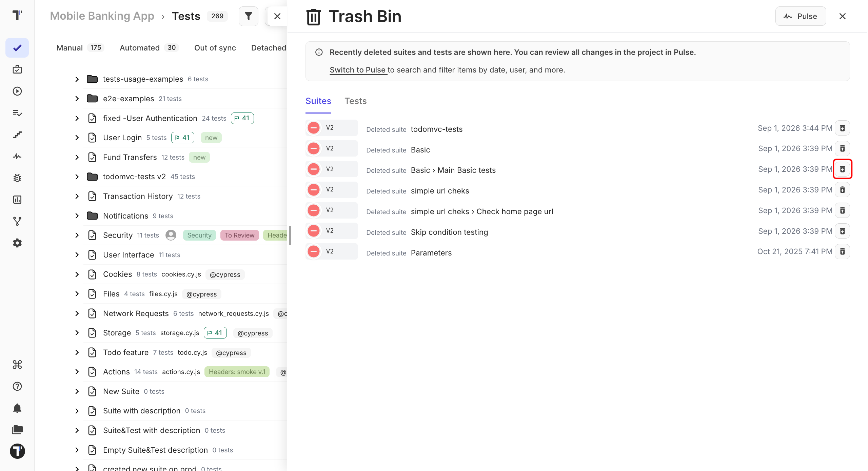This screenshot has height=471, width=868.
Task: Open the steps stairs icon in sidebar
Action: point(17,135)
